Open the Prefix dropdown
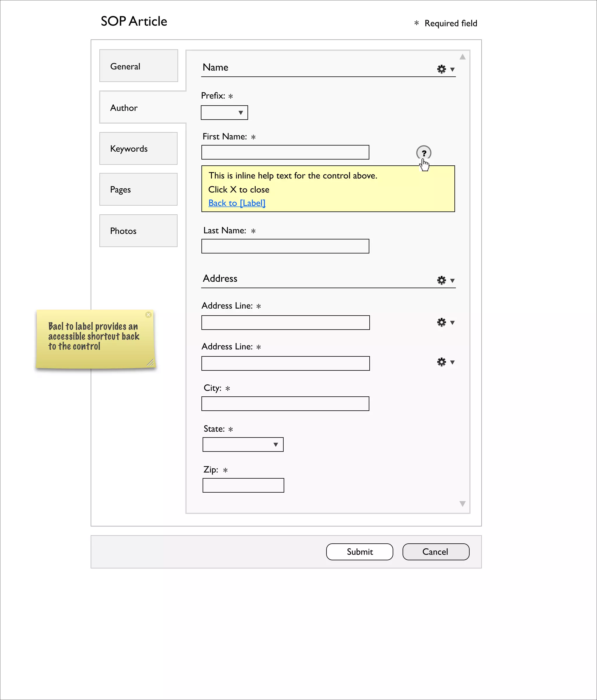Viewport: 597px width, 700px height. tap(224, 113)
